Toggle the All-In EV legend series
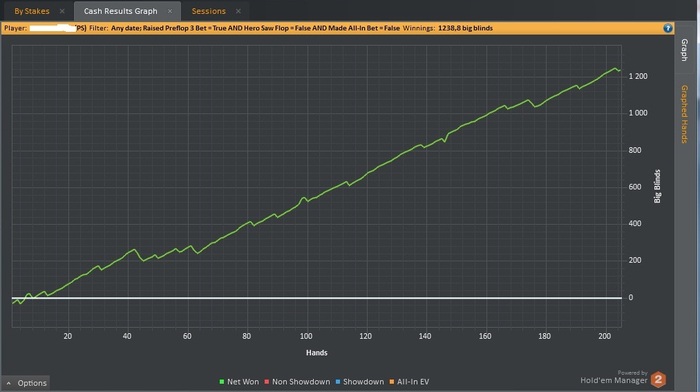This screenshot has height=392, width=700. (409, 382)
